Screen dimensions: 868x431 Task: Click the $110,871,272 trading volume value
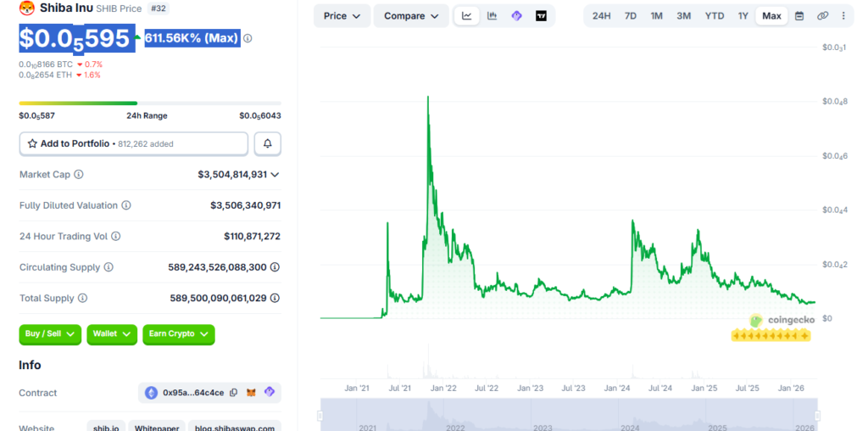(252, 237)
